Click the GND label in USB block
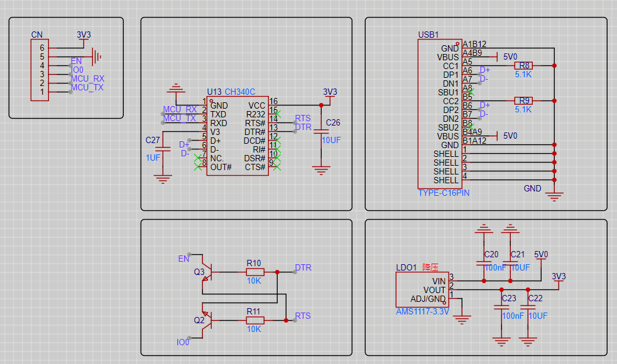 click(532, 188)
